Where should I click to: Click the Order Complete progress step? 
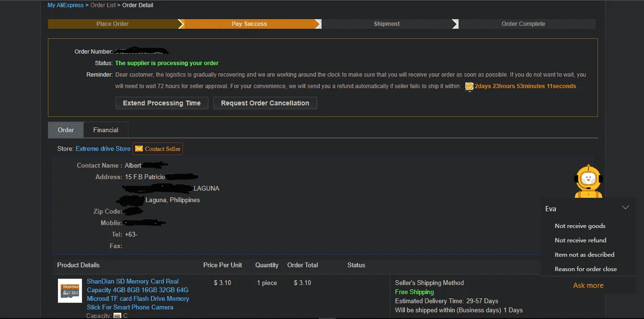click(523, 24)
